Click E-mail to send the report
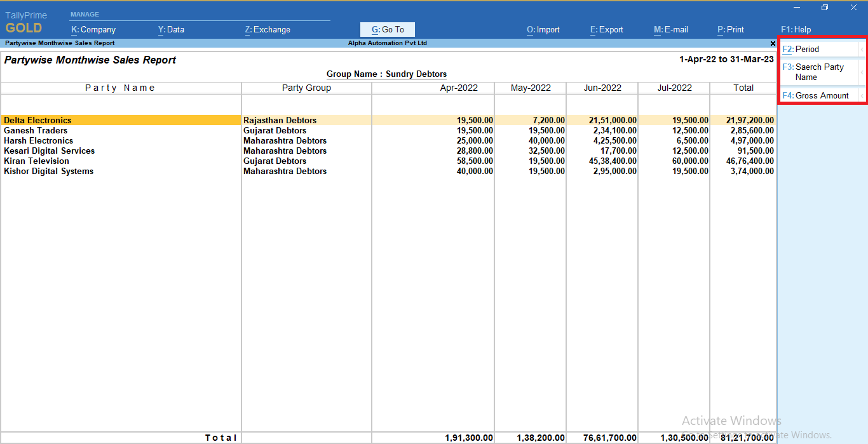Image resolution: width=868 pixels, height=444 pixels. point(670,29)
